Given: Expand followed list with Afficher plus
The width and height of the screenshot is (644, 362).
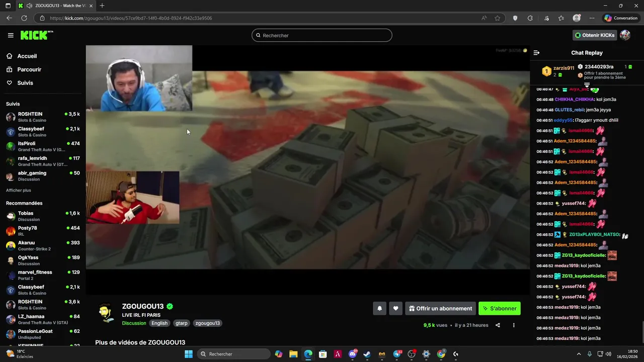Looking at the screenshot, I should tap(19, 191).
